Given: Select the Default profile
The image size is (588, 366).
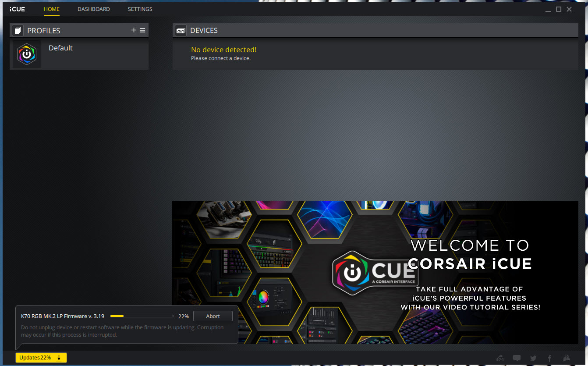Looking at the screenshot, I should click(x=79, y=54).
